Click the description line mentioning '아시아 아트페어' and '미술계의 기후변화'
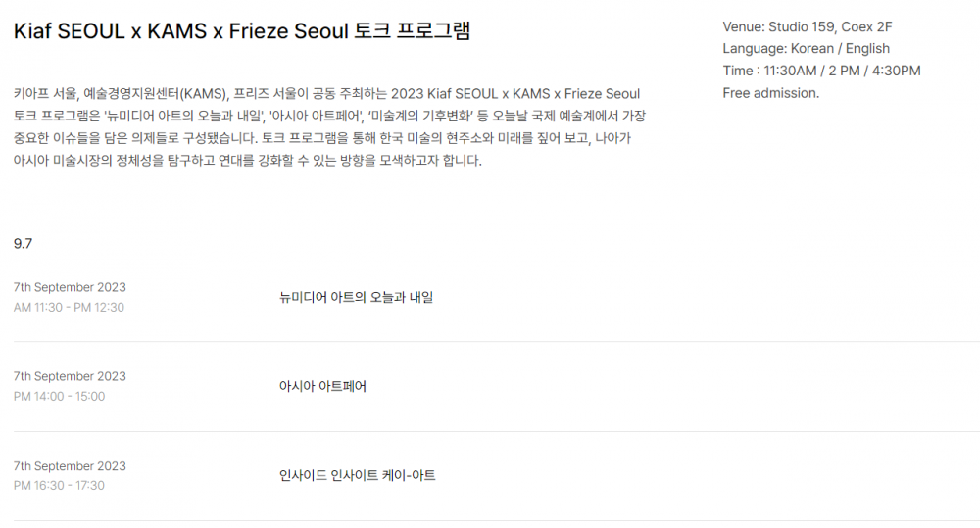This screenshot has height=528, width=980. click(329, 117)
